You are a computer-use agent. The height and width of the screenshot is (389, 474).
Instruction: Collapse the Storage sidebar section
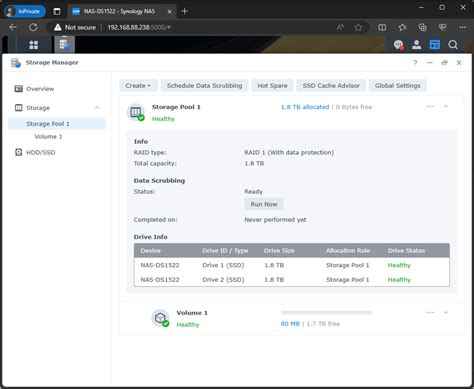(x=97, y=108)
